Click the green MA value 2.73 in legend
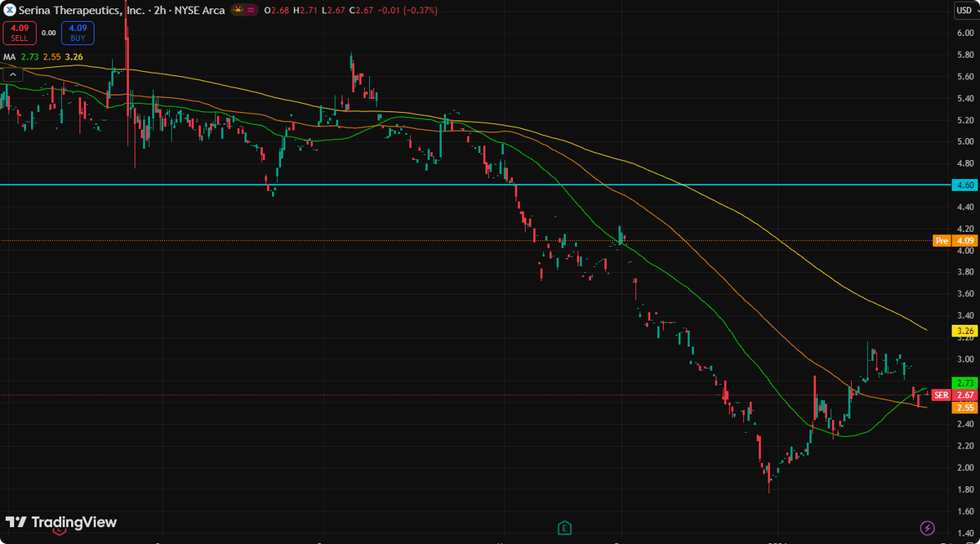 pyautogui.click(x=29, y=57)
